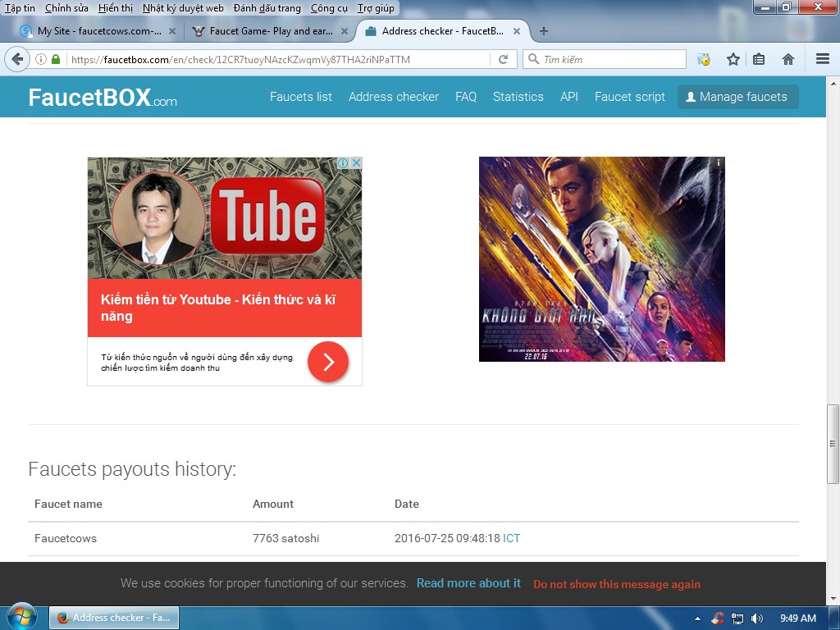Image resolution: width=840 pixels, height=630 pixels.
Task: Close the Faucet Game tab
Action: tap(345, 31)
